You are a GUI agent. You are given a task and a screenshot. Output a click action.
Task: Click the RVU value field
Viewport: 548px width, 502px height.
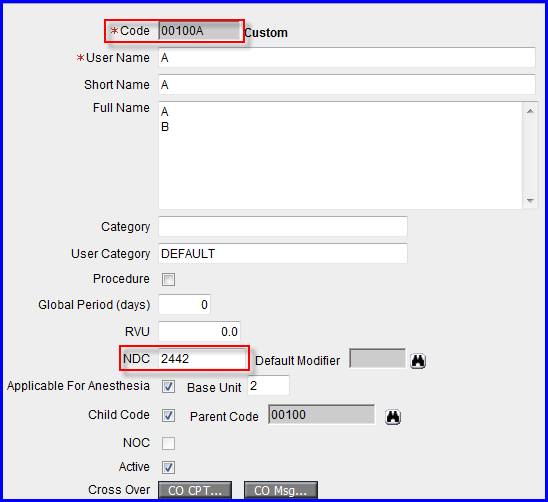[x=199, y=331]
